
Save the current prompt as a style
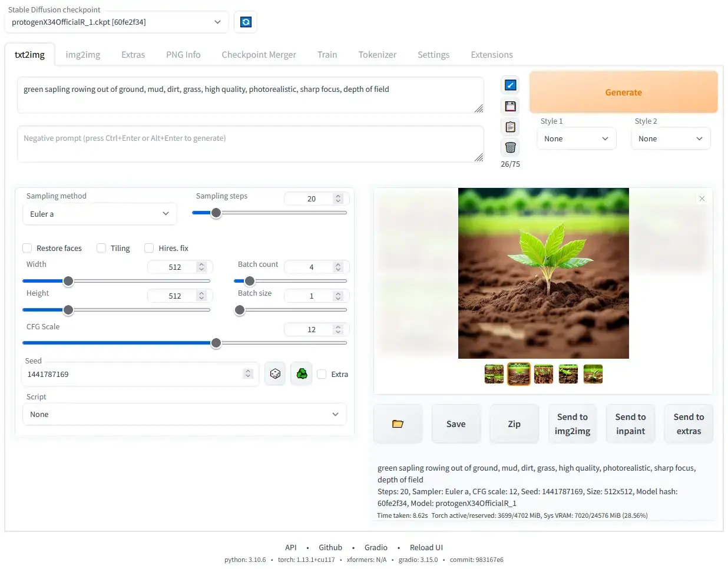(x=509, y=105)
